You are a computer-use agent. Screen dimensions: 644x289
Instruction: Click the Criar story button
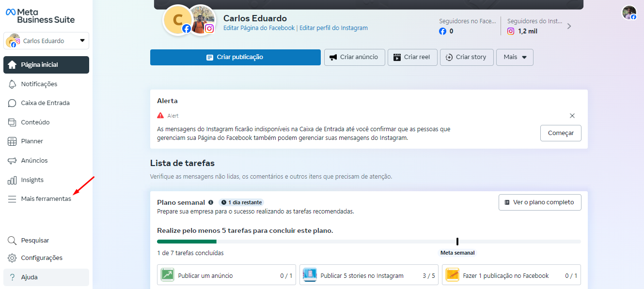pos(467,57)
